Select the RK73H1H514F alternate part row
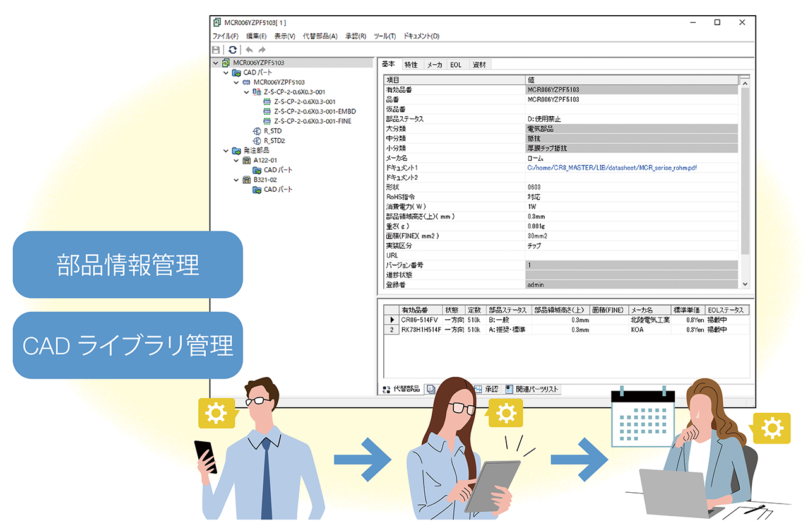808x532 pixels. [420, 329]
